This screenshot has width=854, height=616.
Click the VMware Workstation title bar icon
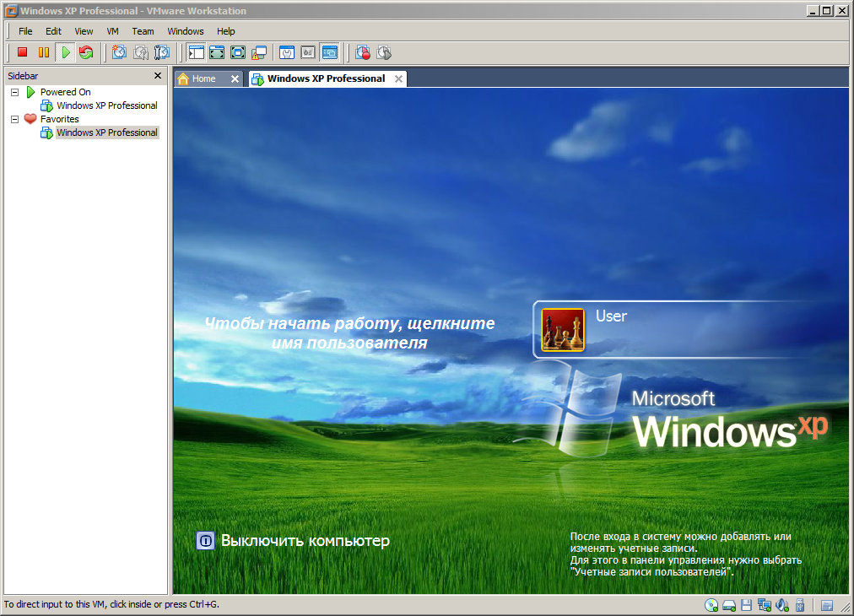11,10
